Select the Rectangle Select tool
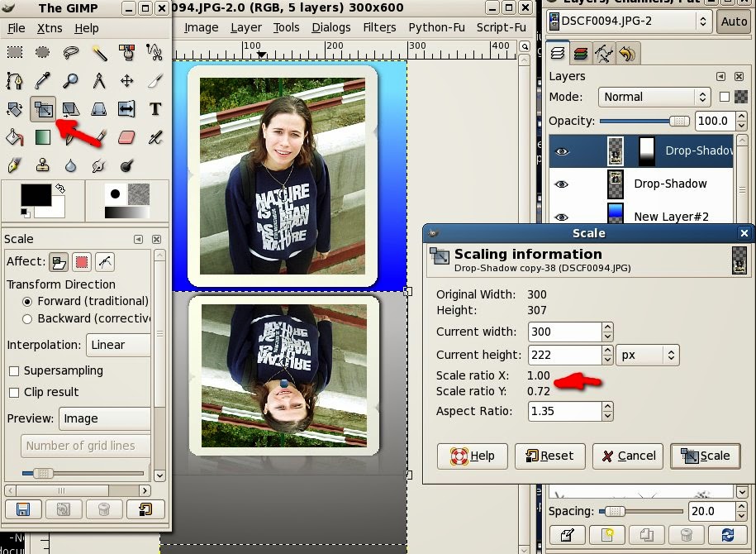 15,52
